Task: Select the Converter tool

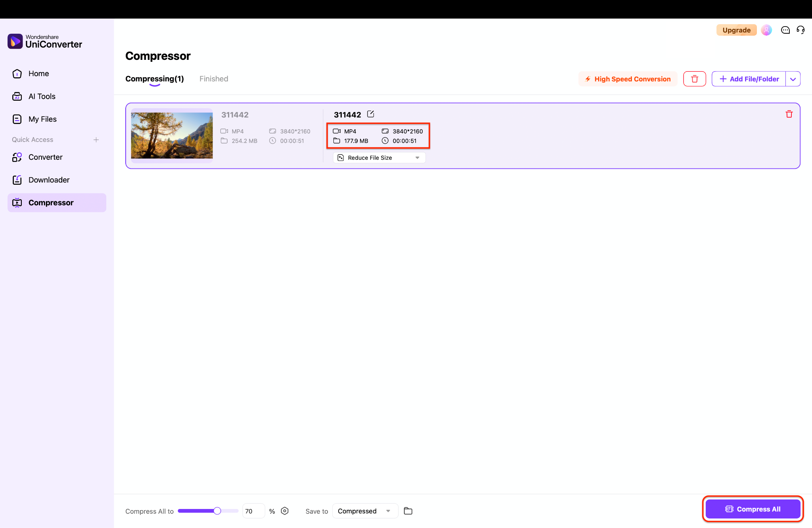Action: (46, 157)
